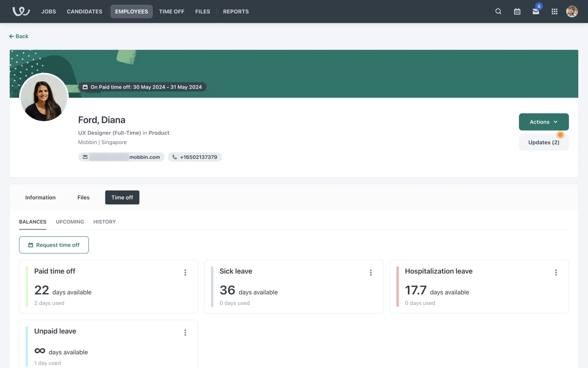This screenshot has height=368, width=588.
Task: Open the Information tab
Action: tap(40, 197)
